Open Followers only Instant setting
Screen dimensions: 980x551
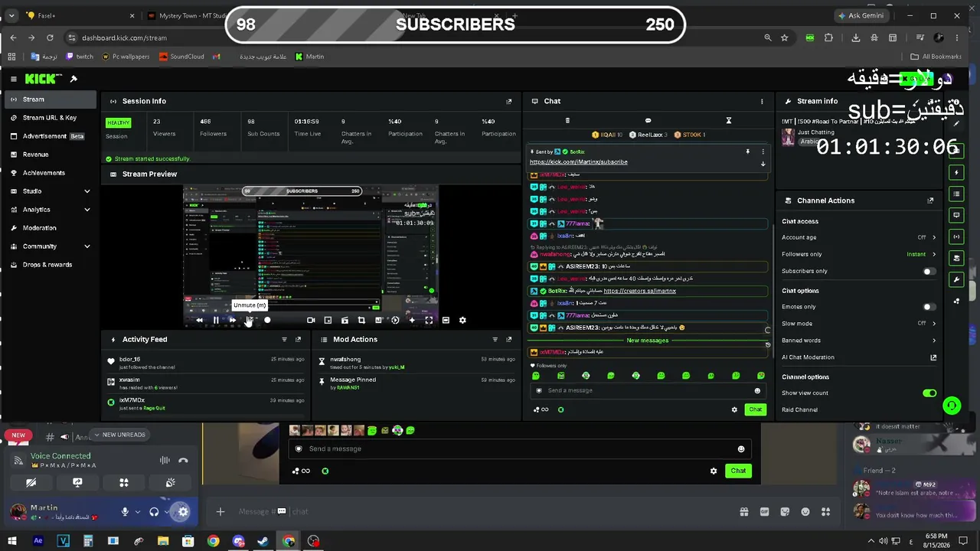coord(858,254)
